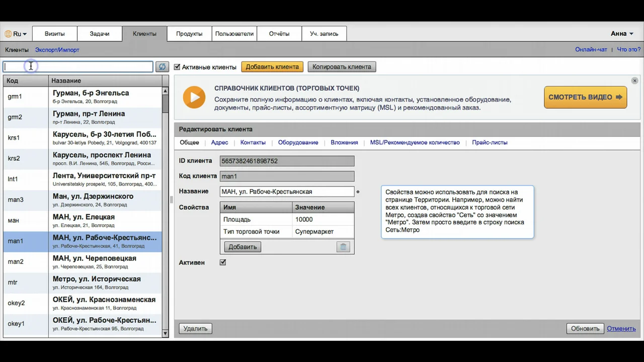Click the ID клиента field

(x=287, y=161)
